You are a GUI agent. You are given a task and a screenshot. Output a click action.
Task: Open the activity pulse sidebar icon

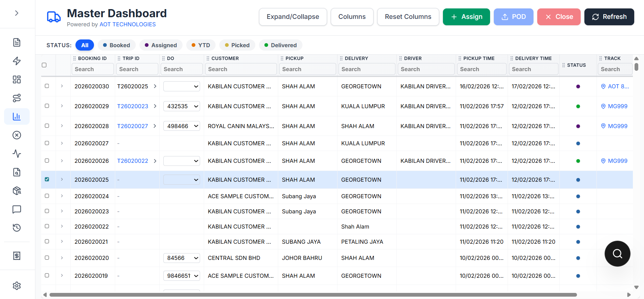tap(17, 154)
